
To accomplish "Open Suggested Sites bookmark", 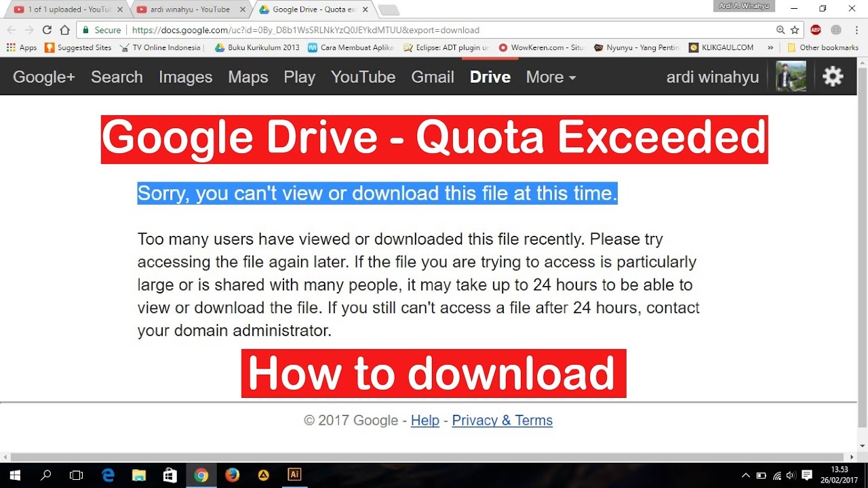I will tap(78, 47).
